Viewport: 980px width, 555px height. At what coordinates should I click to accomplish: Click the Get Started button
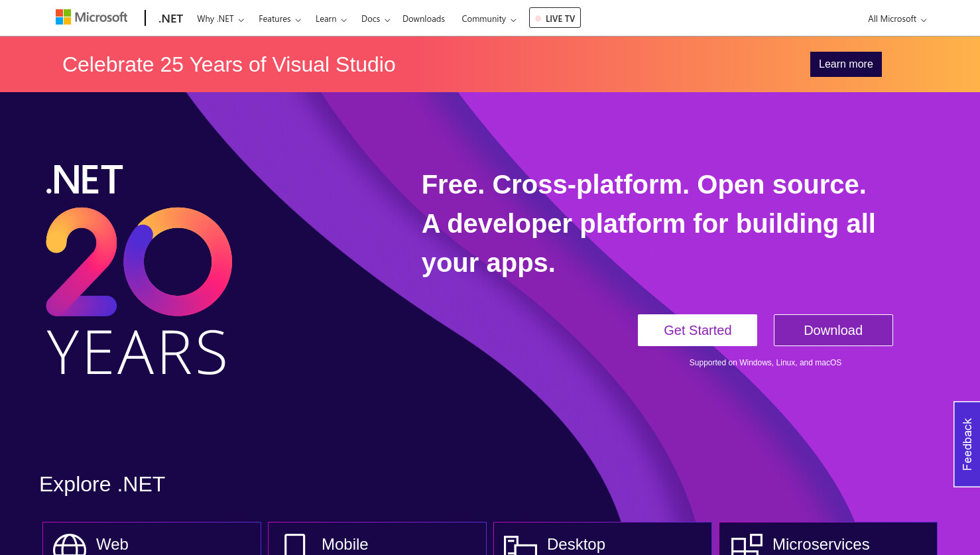coord(698,330)
